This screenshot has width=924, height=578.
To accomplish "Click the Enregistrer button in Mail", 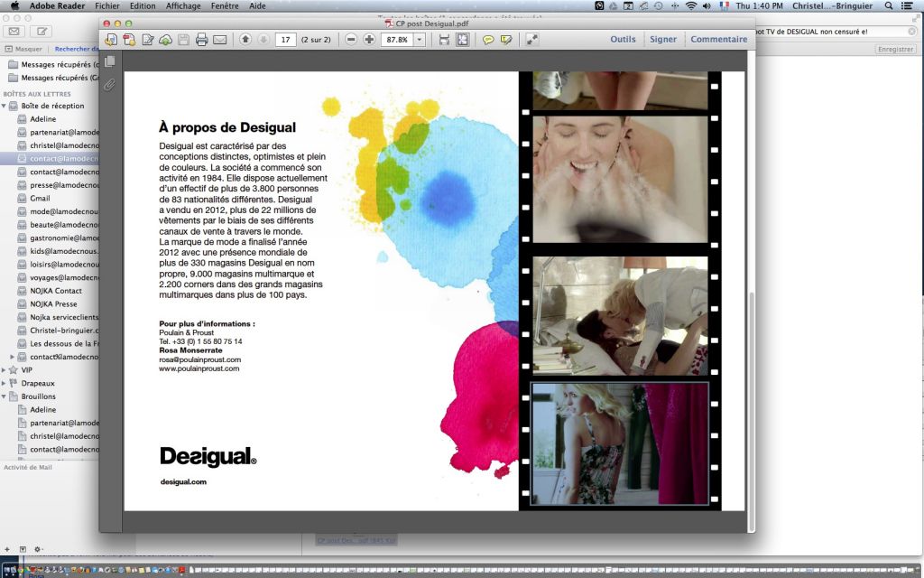I will [x=895, y=50].
